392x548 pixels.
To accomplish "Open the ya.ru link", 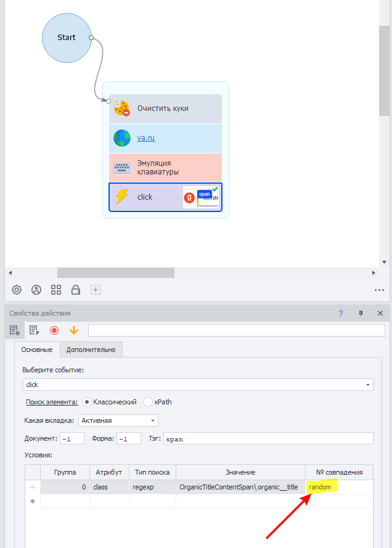I will [x=146, y=138].
